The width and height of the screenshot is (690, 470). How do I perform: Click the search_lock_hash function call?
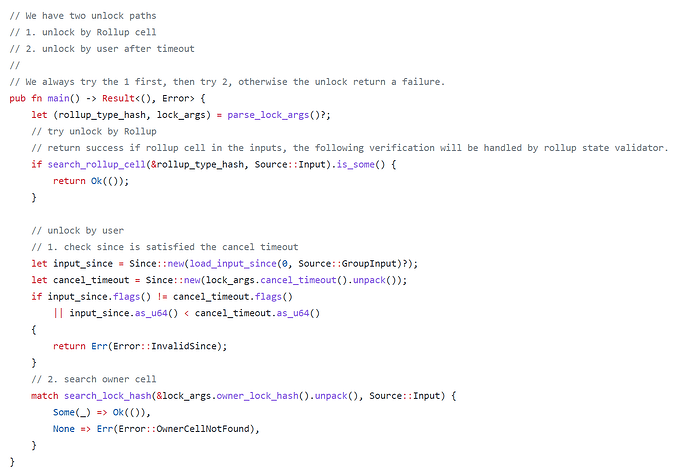tap(107, 396)
